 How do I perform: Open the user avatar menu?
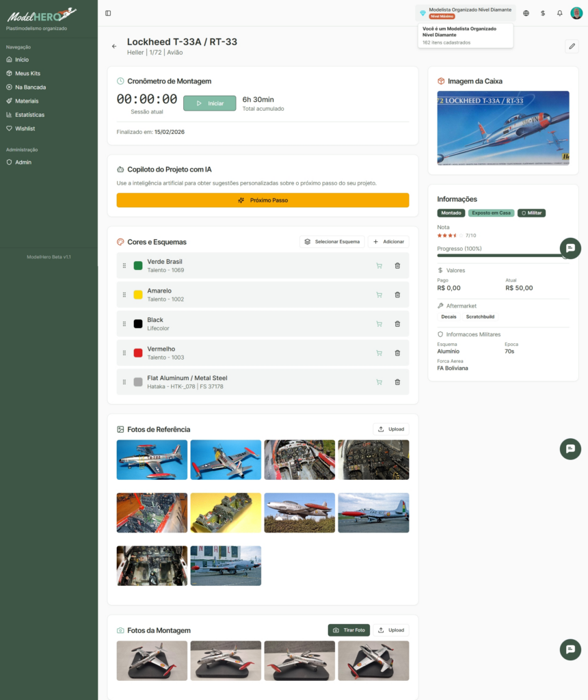pos(576,13)
